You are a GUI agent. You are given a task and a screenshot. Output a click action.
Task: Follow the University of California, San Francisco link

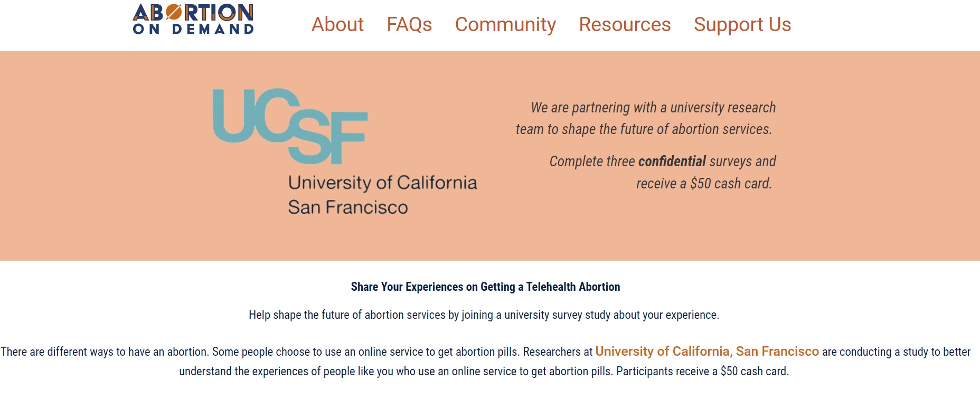[x=707, y=351]
